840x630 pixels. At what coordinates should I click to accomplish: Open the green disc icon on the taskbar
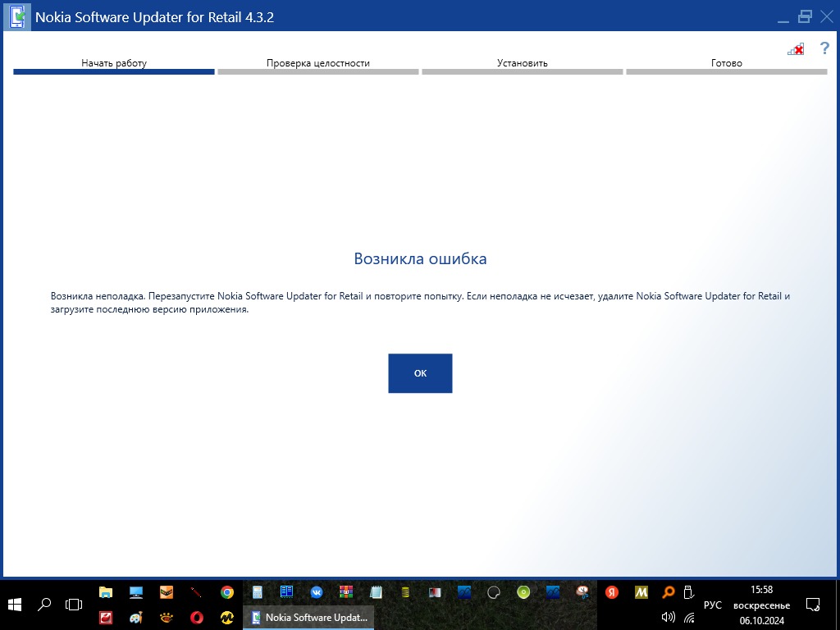[x=523, y=592]
